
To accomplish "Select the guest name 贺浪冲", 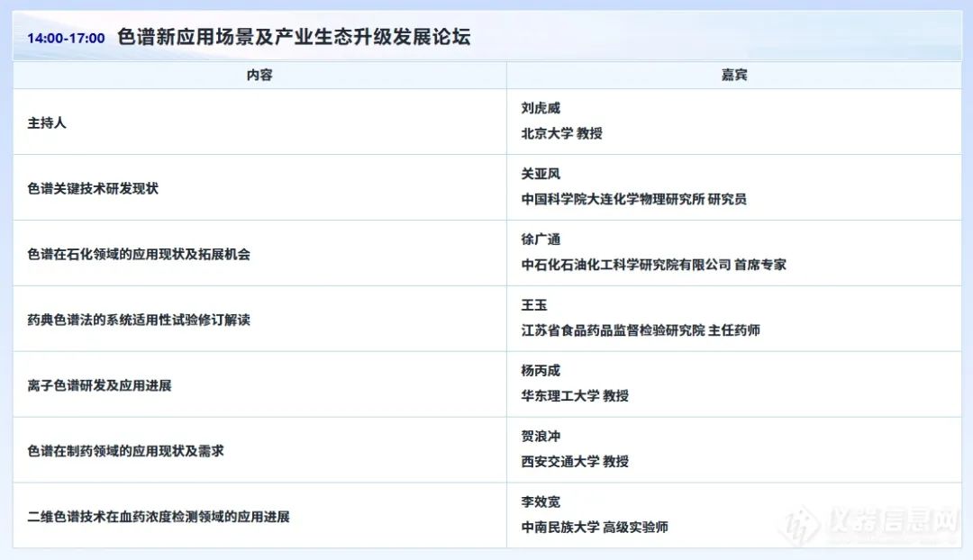I will (541, 437).
